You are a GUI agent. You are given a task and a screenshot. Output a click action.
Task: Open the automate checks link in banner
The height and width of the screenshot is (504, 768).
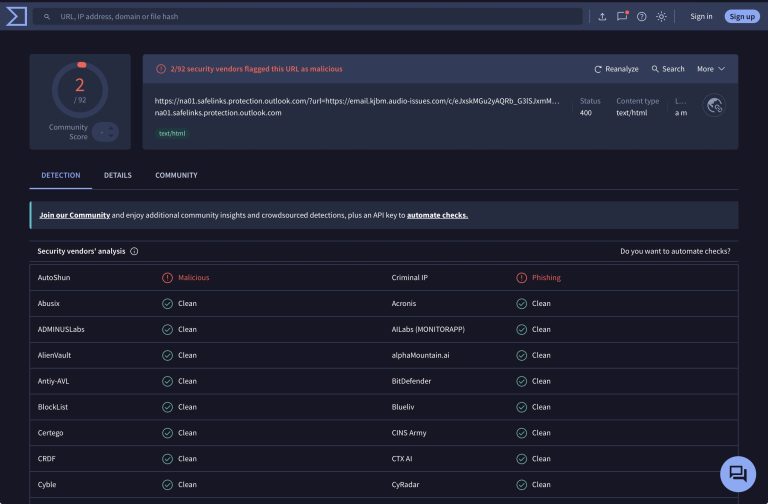point(437,215)
